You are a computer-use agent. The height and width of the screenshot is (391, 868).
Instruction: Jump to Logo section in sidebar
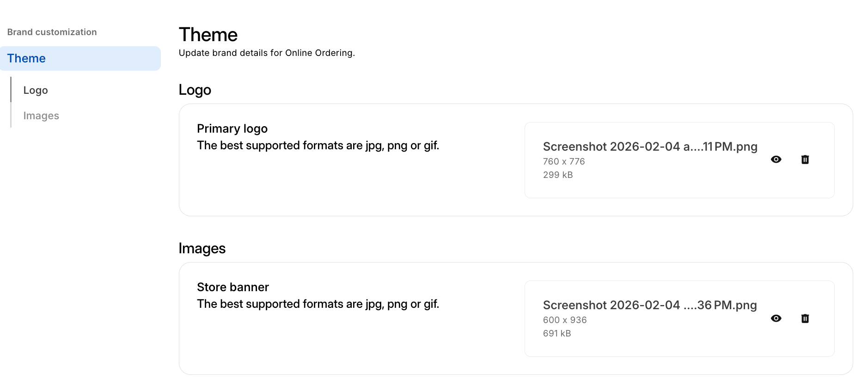(x=36, y=91)
